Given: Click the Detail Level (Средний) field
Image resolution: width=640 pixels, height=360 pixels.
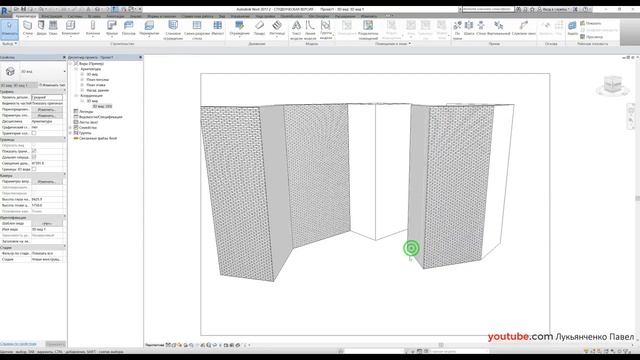Looking at the screenshot, I should coord(47,98).
